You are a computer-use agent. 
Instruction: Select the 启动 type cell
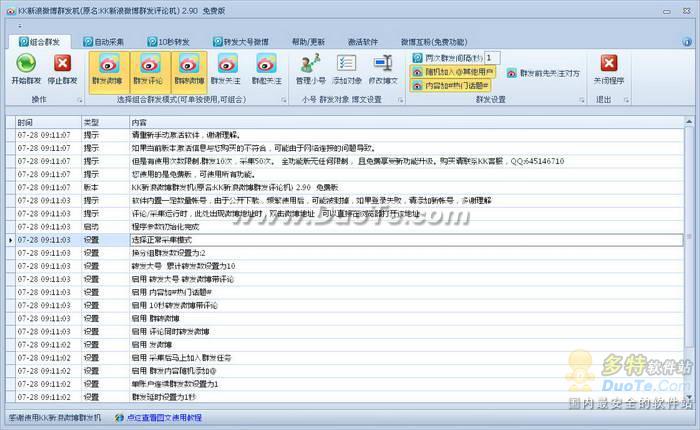click(x=105, y=227)
